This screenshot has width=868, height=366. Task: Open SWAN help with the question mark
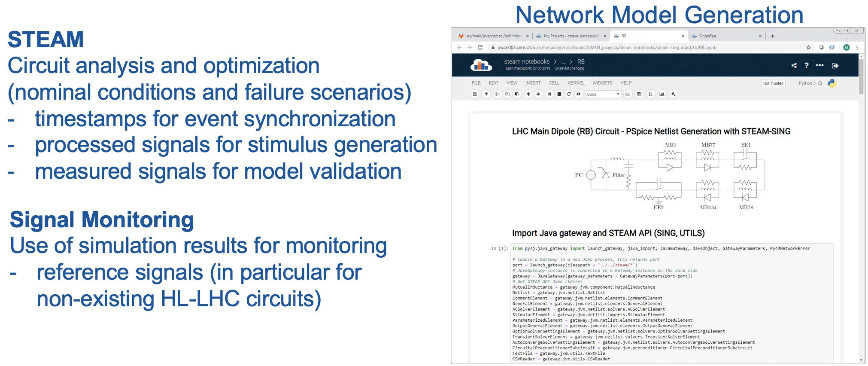(807, 65)
